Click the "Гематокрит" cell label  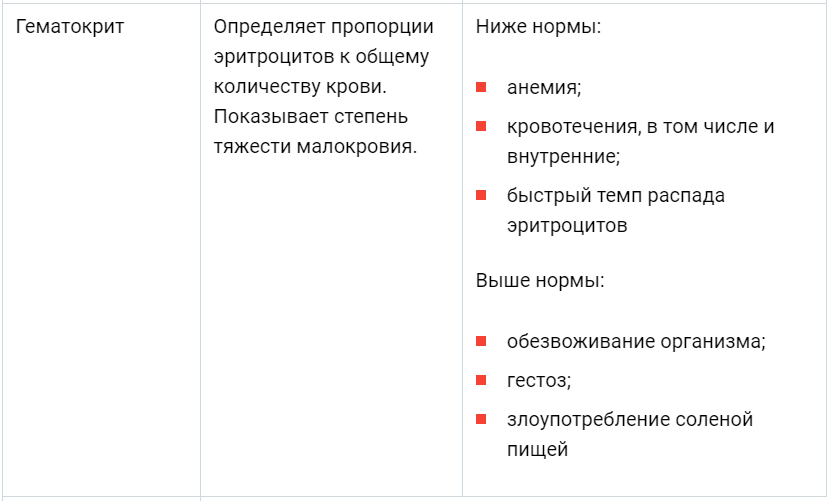point(70,26)
